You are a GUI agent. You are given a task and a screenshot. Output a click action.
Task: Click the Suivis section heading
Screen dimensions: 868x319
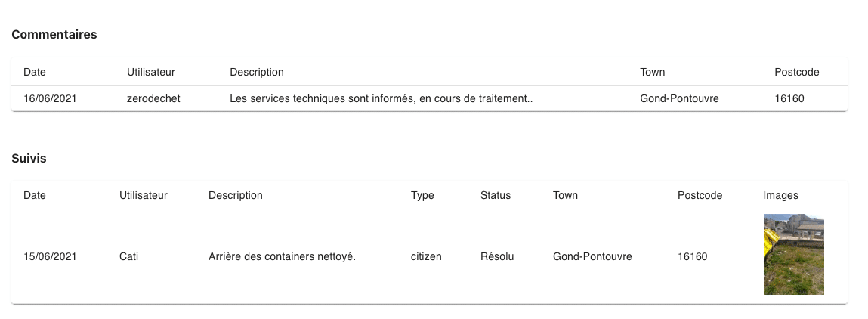(29, 158)
